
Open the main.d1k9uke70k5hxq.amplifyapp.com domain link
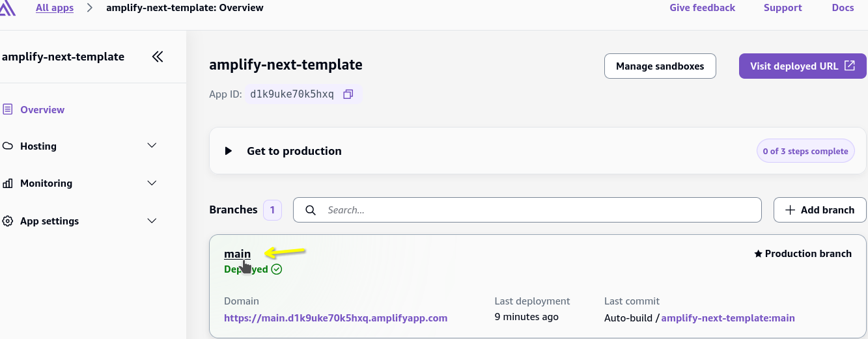click(x=335, y=318)
